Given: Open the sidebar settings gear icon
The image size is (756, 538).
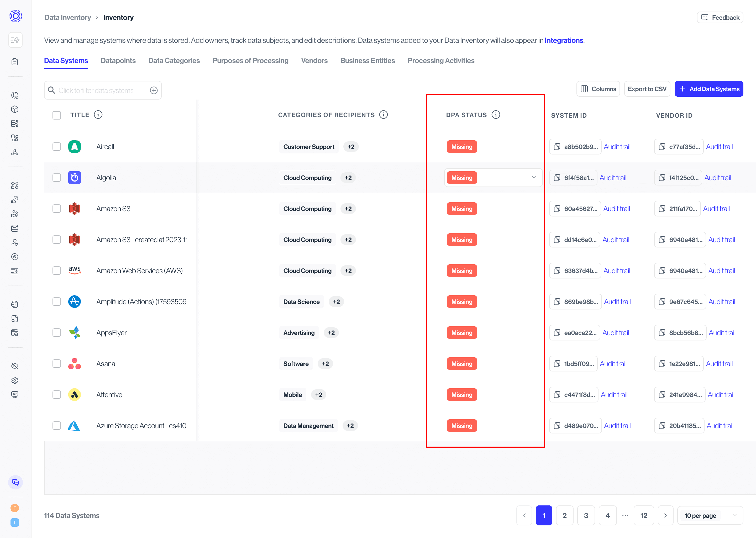Looking at the screenshot, I should tap(15, 380).
